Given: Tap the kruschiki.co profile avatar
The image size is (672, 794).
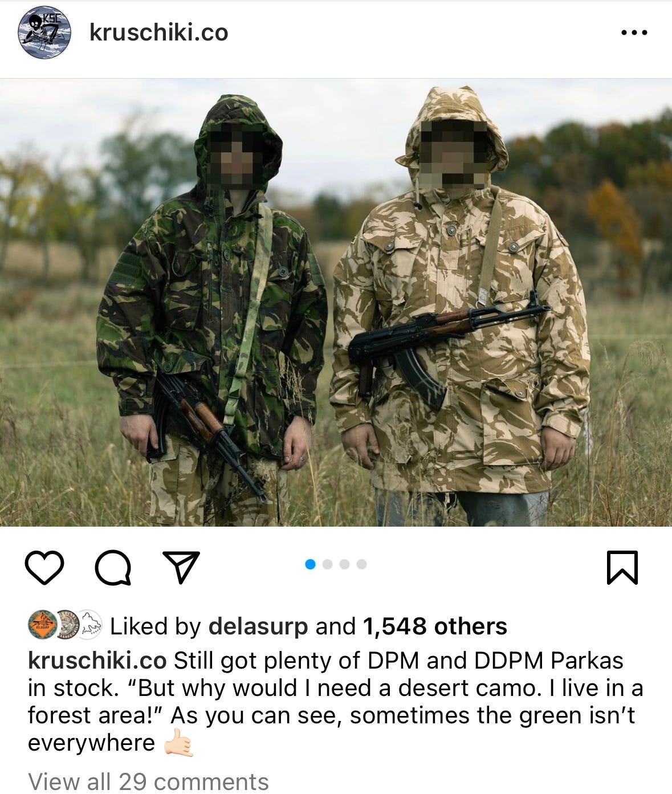Looking at the screenshot, I should (44, 32).
